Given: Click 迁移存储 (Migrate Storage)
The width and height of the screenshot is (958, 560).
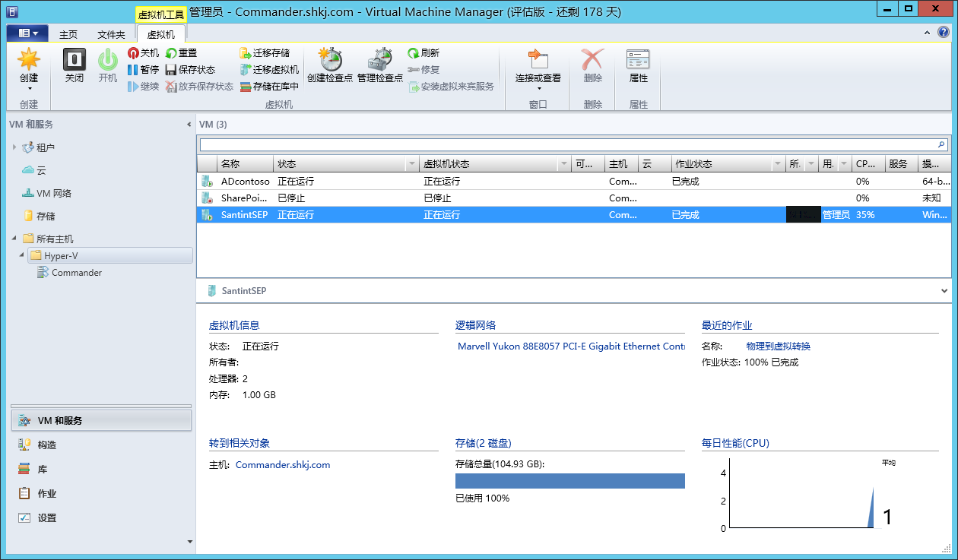Looking at the screenshot, I should pos(265,53).
